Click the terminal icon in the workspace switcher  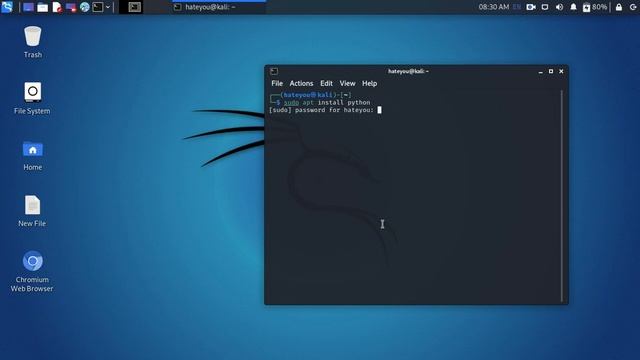[134, 7]
